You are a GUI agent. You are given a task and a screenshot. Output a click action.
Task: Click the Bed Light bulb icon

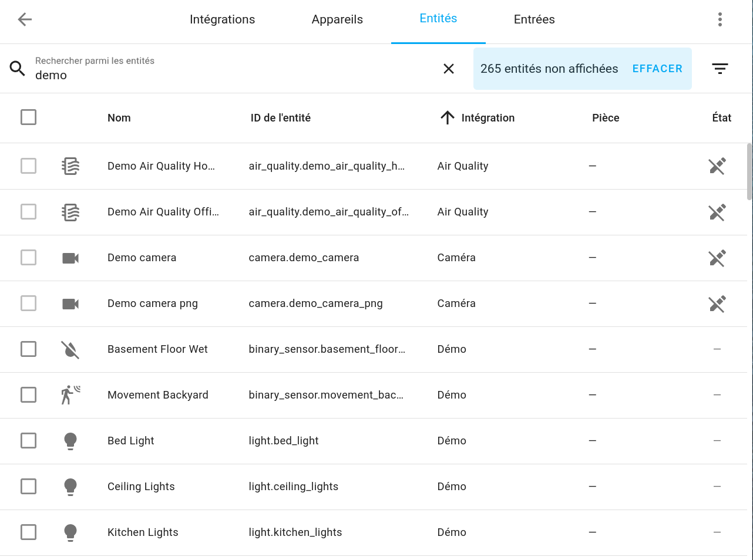pyautogui.click(x=70, y=441)
